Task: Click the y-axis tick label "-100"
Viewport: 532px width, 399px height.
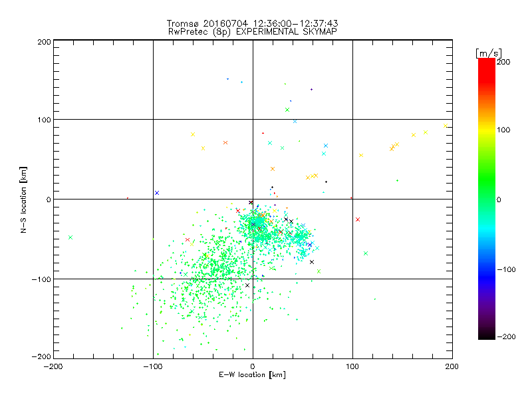Action: (41, 279)
